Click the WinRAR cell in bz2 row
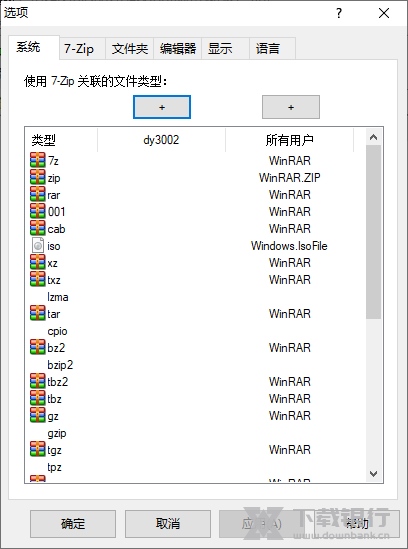This screenshot has height=549, width=408. click(x=290, y=348)
